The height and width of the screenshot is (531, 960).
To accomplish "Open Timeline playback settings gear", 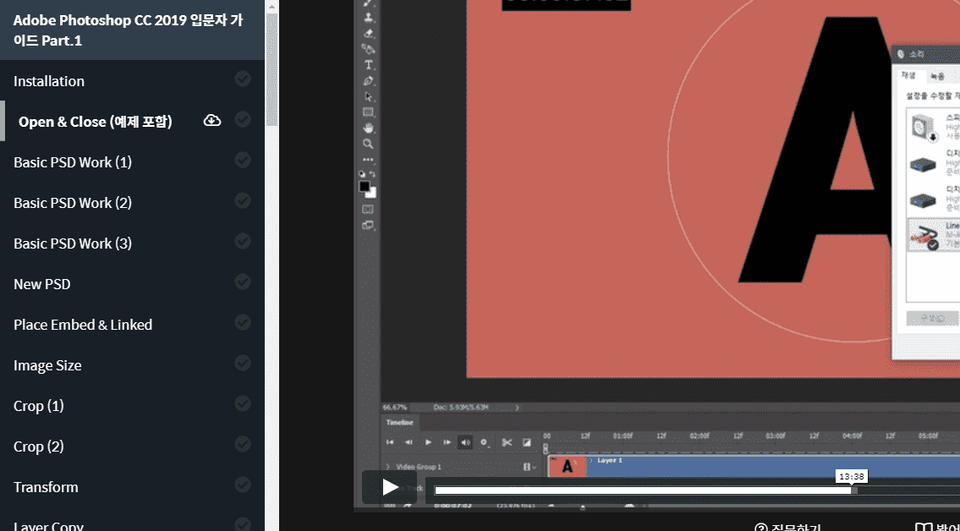I will [x=484, y=442].
